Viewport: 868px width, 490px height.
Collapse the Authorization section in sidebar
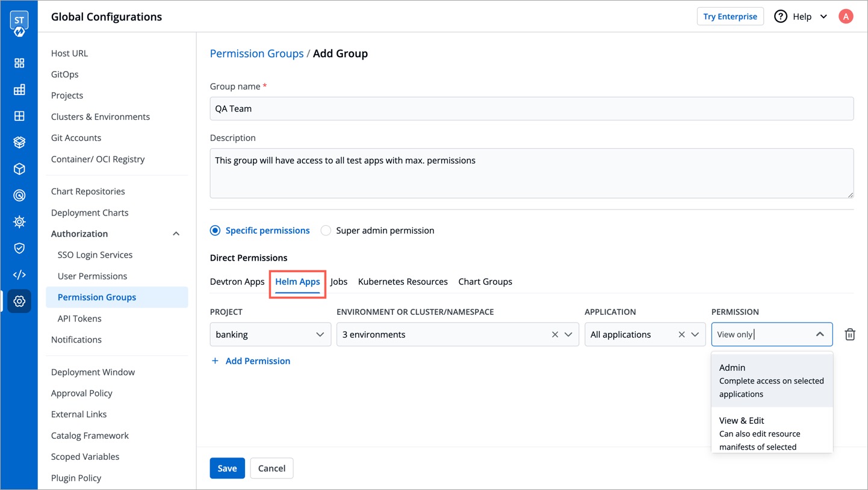click(x=176, y=234)
